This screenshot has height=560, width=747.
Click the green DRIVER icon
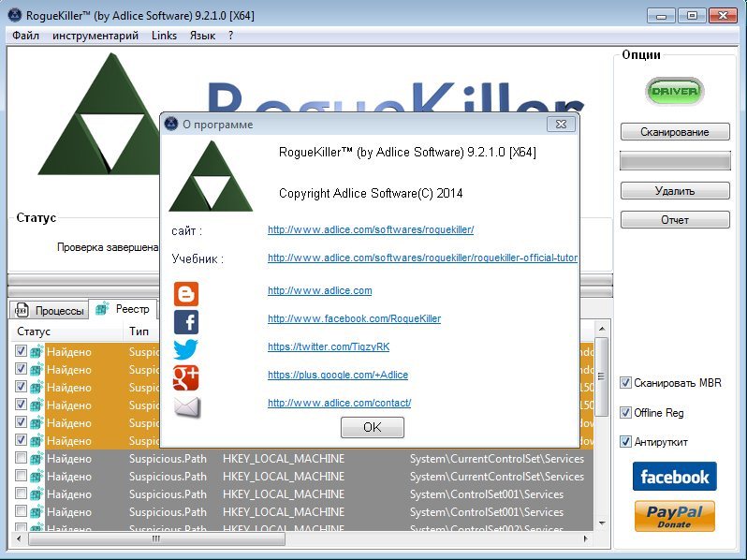[x=675, y=91]
